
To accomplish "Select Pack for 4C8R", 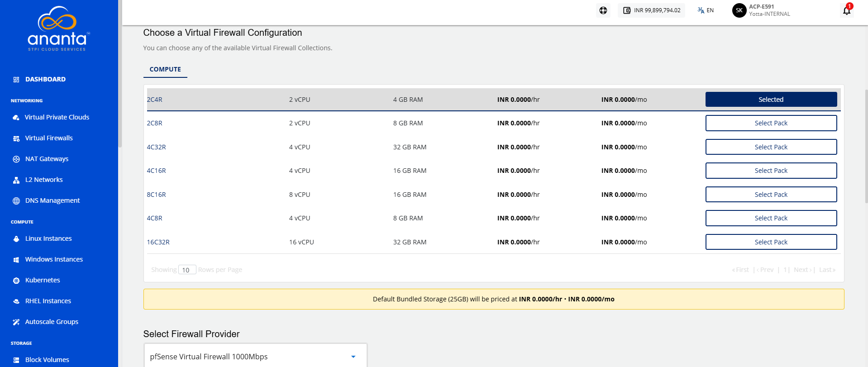I will pos(771,218).
